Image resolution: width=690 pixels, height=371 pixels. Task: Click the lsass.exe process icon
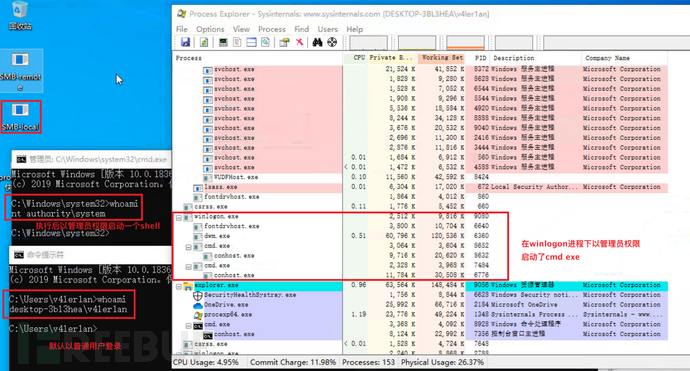pyautogui.click(x=198, y=187)
